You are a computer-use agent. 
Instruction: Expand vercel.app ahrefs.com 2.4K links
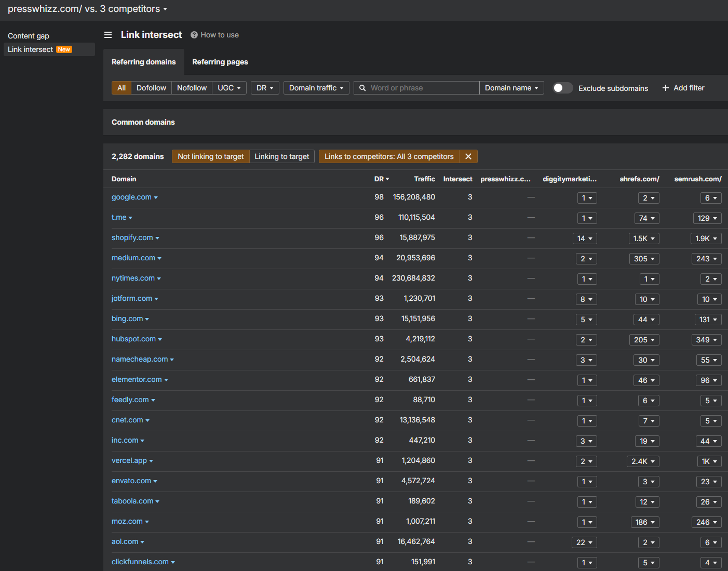tap(643, 461)
